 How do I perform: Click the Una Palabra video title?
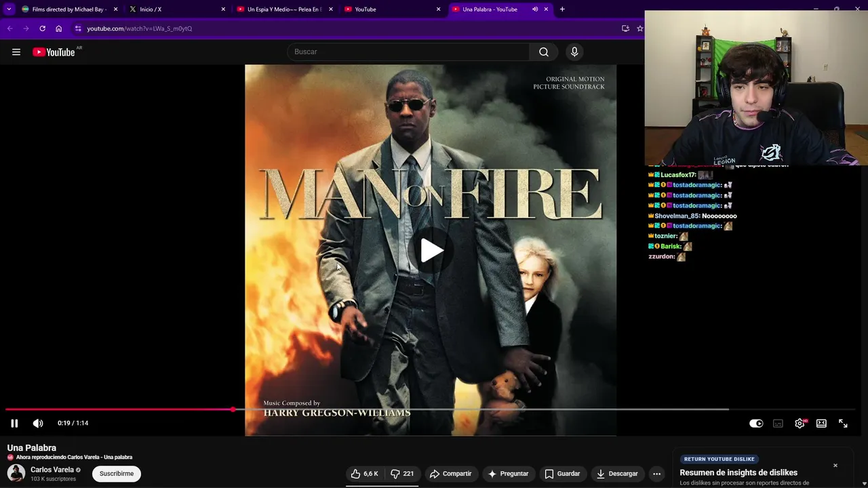coord(32,448)
